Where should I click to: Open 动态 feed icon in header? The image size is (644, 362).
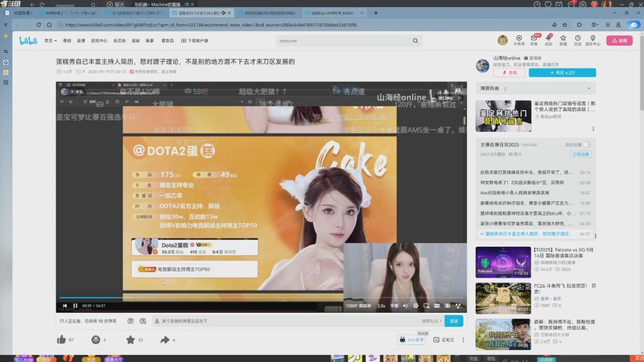[x=548, y=40]
